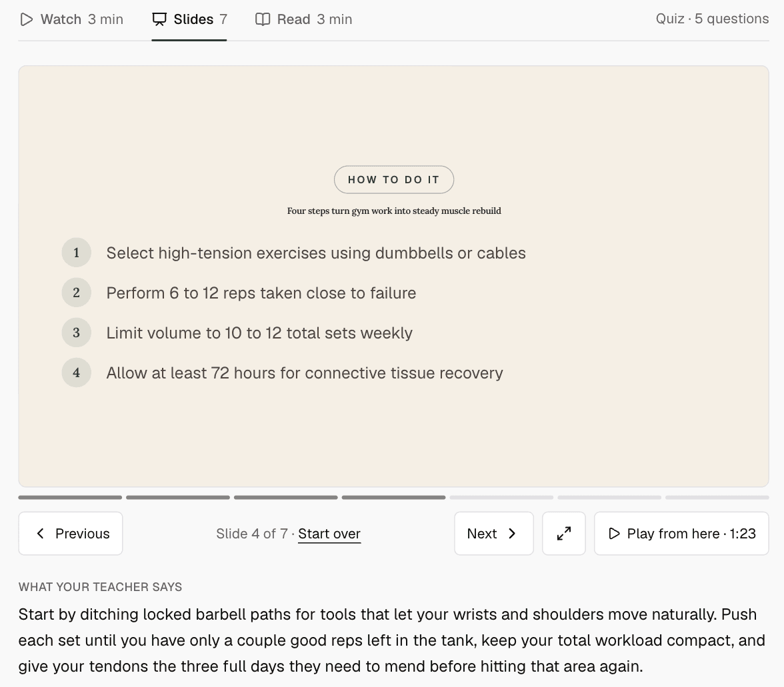Viewport: 784px width, 687px height.
Task: Select the Slides tab
Action: [189, 19]
